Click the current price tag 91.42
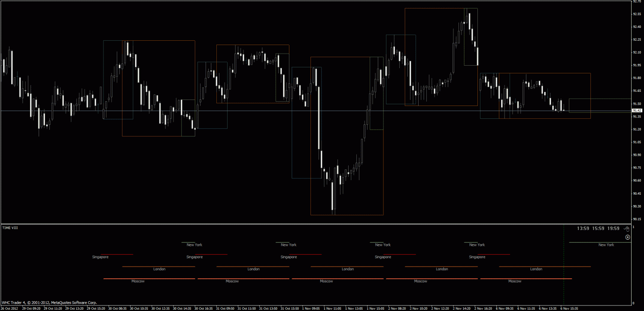644x311 pixels. (x=637, y=111)
